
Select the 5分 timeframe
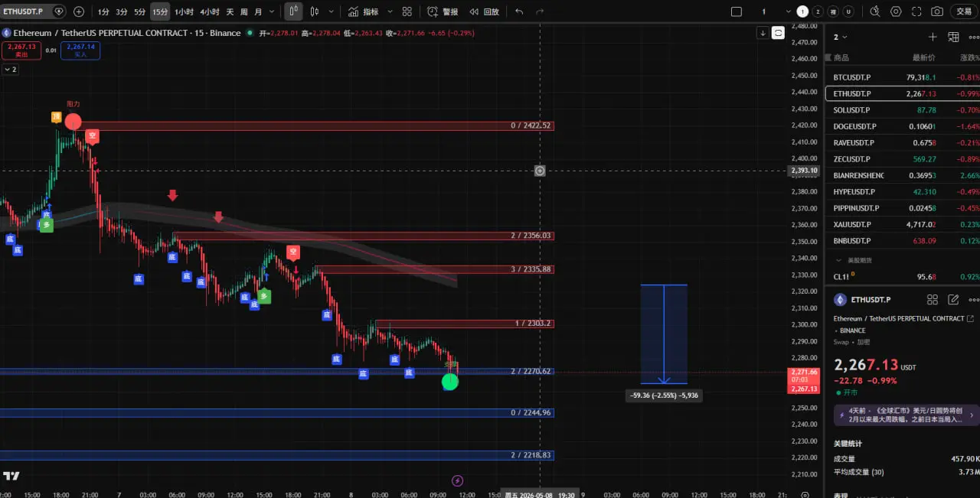[x=139, y=11]
